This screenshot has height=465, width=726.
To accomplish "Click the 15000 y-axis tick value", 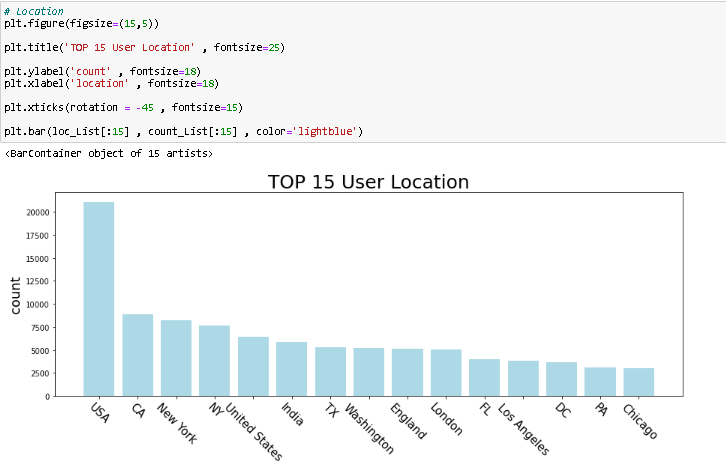I will tap(38, 259).
